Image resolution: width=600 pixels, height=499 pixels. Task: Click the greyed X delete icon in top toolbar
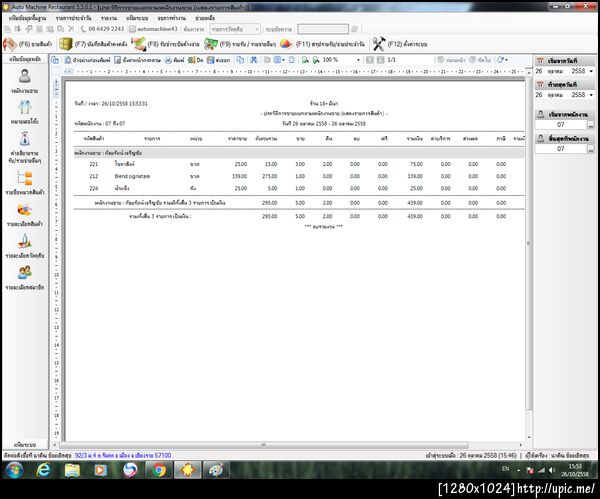pos(71,29)
